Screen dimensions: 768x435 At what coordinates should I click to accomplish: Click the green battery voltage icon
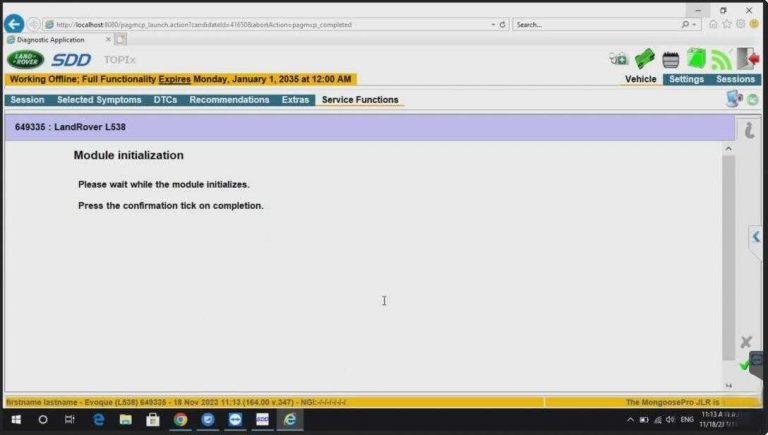click(645, 59)
